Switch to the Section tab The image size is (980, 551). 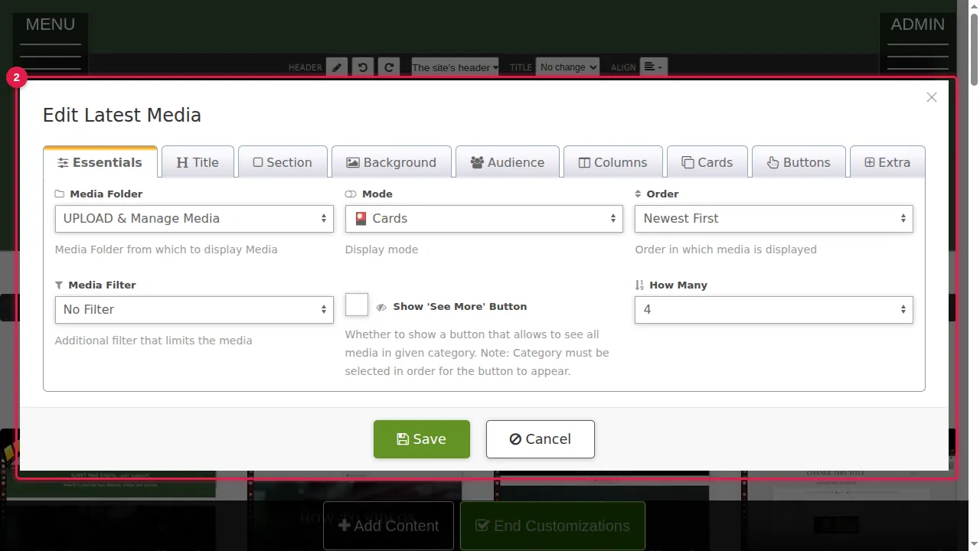283,162
